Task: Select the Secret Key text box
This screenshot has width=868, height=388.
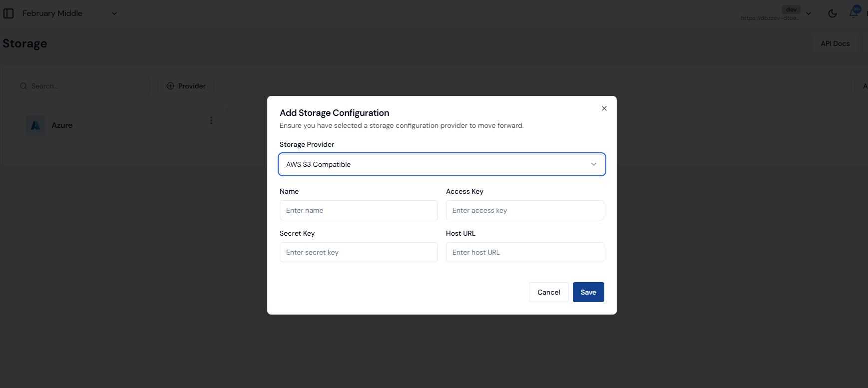Action: tap(358, 252)
